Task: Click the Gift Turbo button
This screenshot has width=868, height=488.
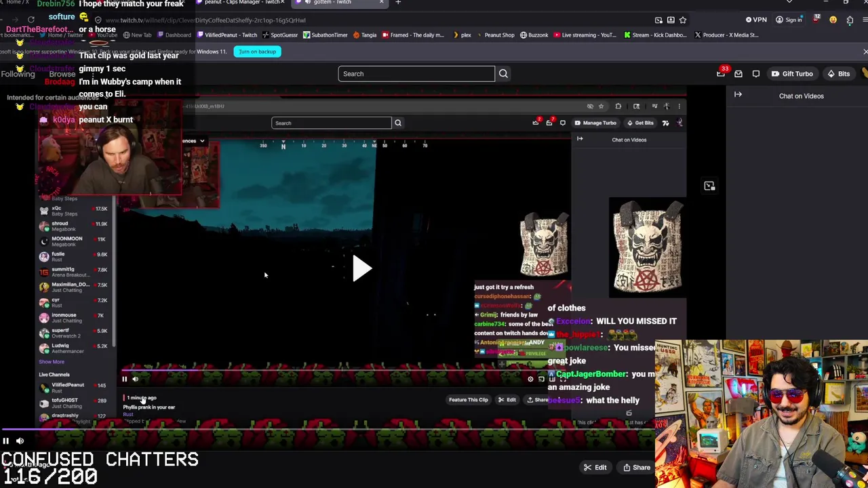Action: click(791, 74)
